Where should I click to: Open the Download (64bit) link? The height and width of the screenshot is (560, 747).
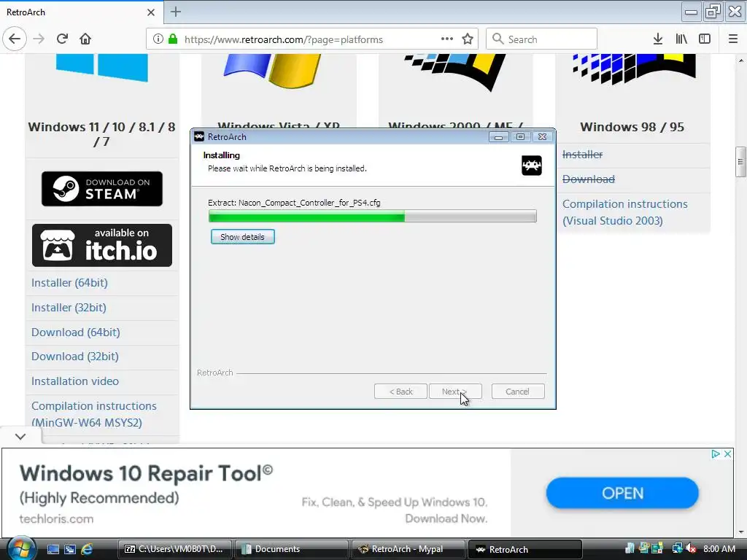(x=76, y=332)
